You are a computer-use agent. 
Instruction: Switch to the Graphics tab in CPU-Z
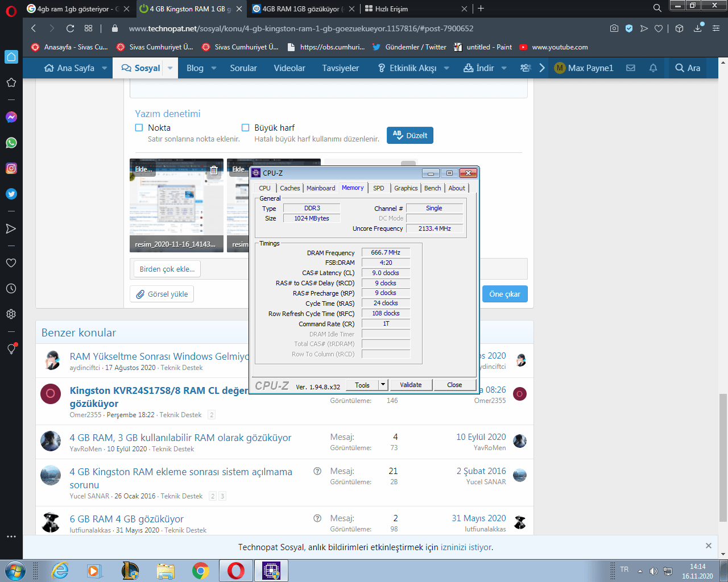point(406,188)
